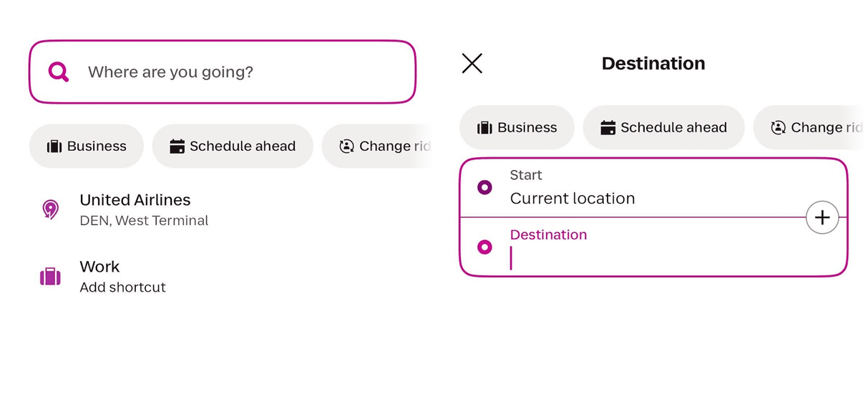Click the magenta search magnifier icon

click(x=58, y=71)
